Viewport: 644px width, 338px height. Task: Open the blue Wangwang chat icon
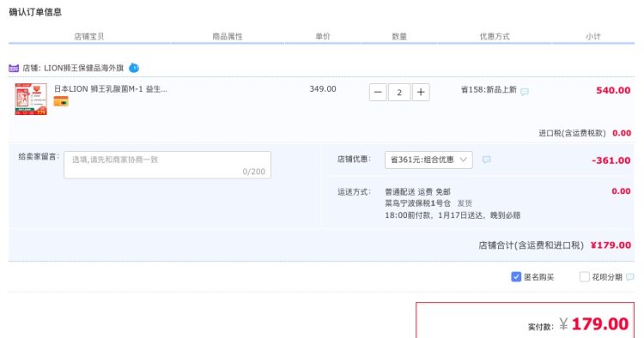pyautogui.click(x=134, y=68)
